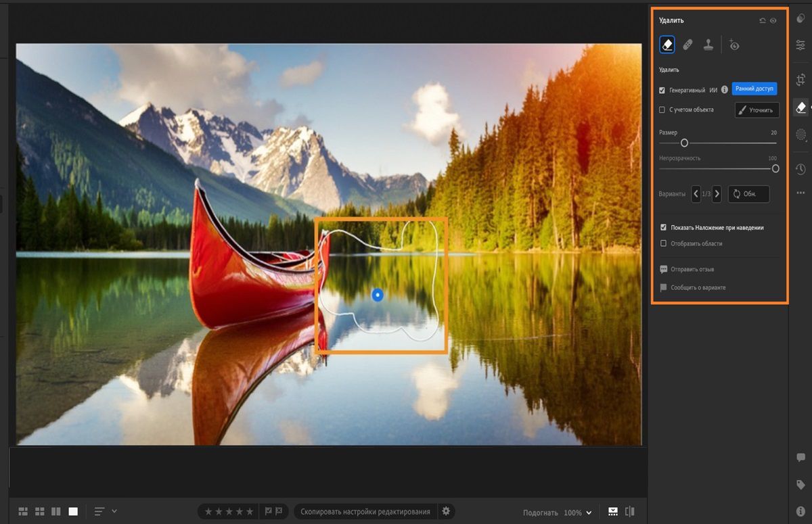The image size is (812, 524).
Task: Open the three-dots more menu in the sidebar
Action: coord(801,193)
